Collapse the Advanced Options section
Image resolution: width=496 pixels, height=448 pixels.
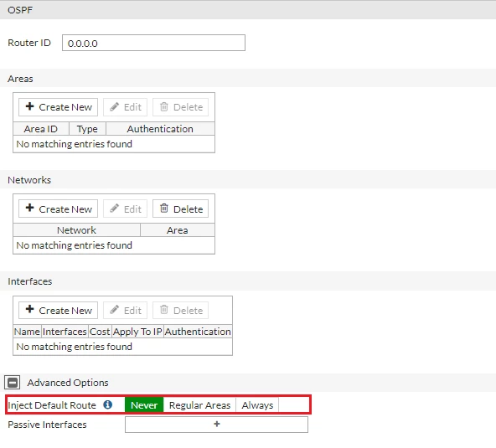click(x=13, y=383)
